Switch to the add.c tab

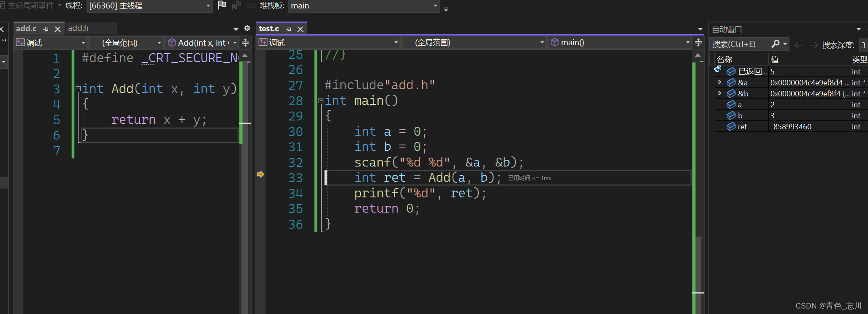pyautogui.click(x=26, y=29)
